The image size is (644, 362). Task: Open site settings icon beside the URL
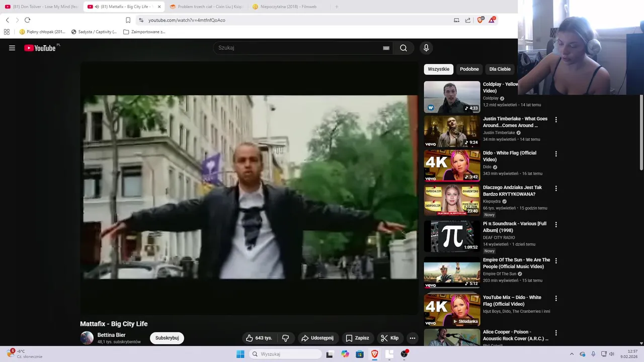point(141,20)
